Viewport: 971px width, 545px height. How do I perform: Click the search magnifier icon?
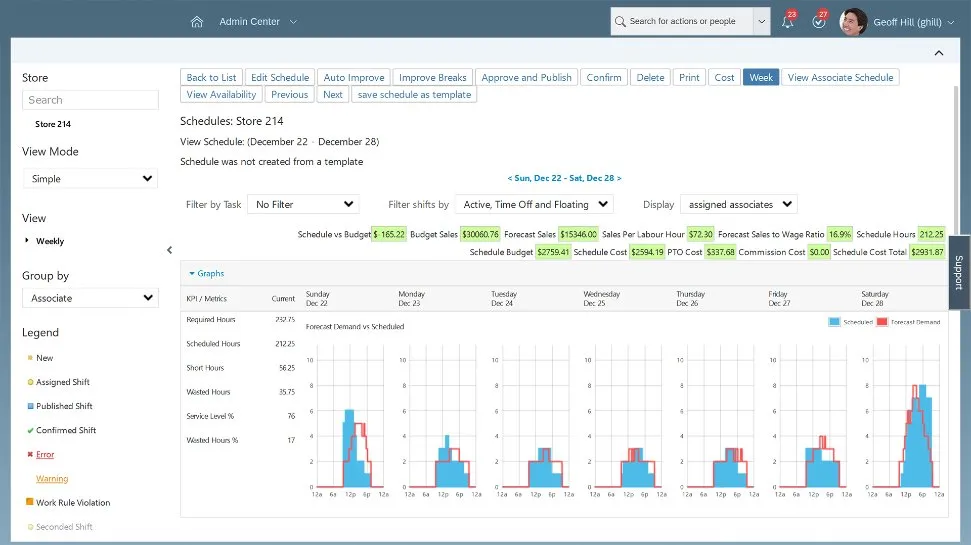[621, 21]
